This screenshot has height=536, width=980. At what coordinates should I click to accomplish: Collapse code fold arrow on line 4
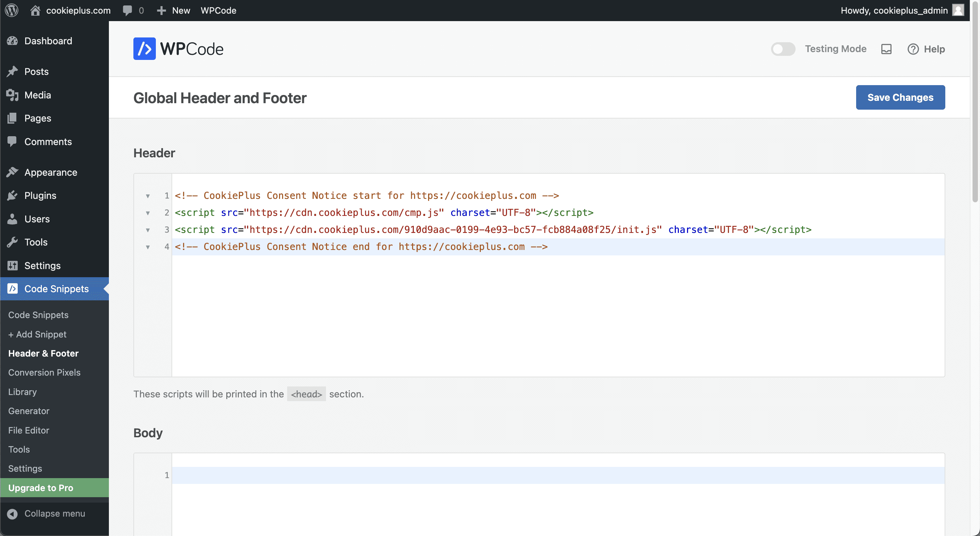148,247
